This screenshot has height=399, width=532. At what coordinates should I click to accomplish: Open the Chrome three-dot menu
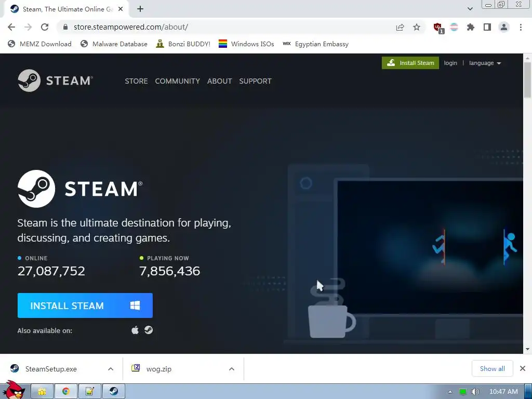click(521, 27)
